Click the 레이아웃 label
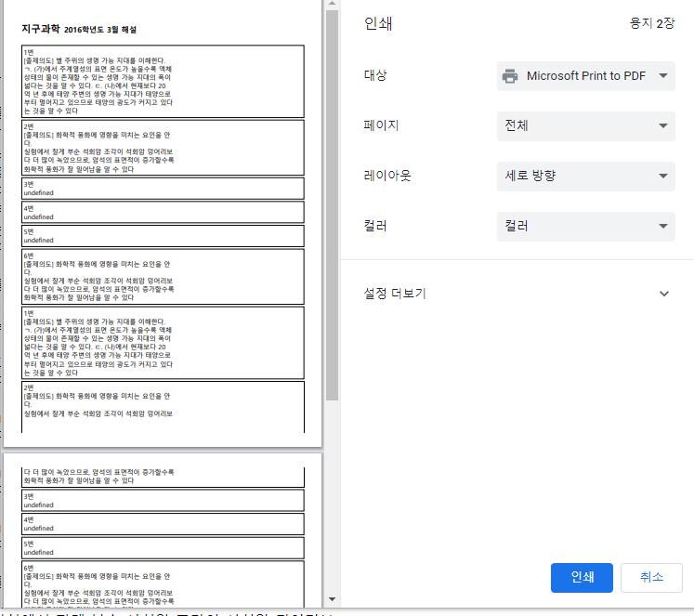Screen dimensions: 694x616 [x=387, y=176]
